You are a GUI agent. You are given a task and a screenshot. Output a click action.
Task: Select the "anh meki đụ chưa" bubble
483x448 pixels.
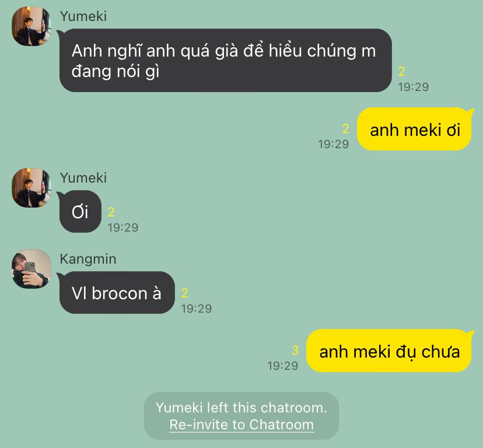pos(390,351)
